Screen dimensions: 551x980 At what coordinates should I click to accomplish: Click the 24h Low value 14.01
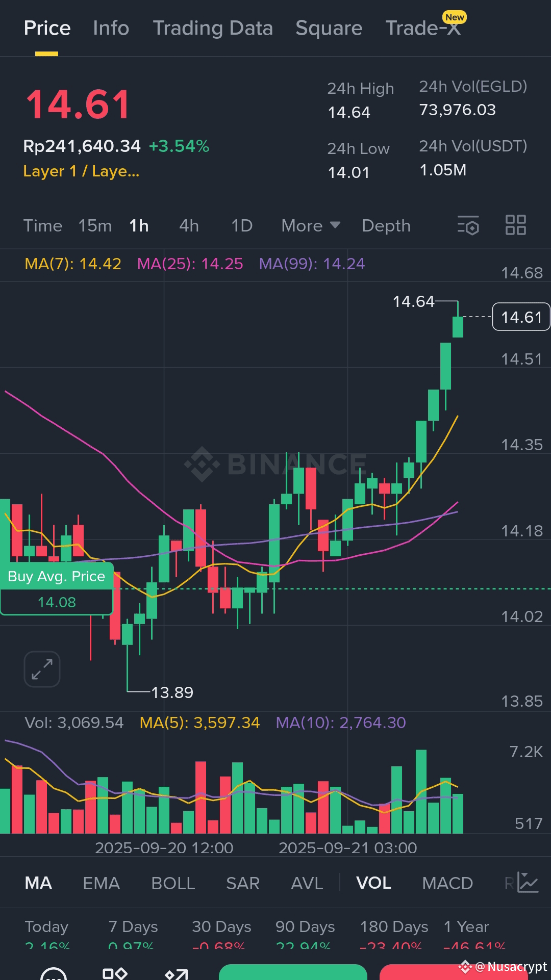(x=348, y=172)
